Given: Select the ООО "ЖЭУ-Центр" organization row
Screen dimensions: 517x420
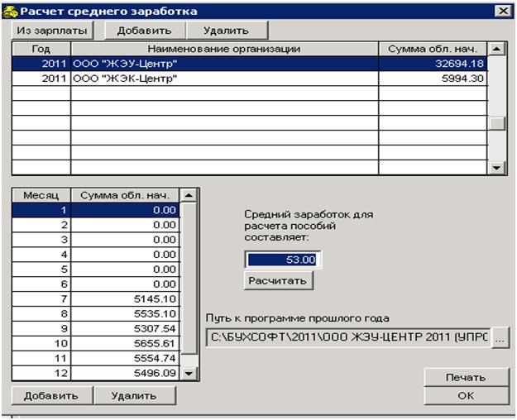Looking at the screenshot, I should click(223, 64).
